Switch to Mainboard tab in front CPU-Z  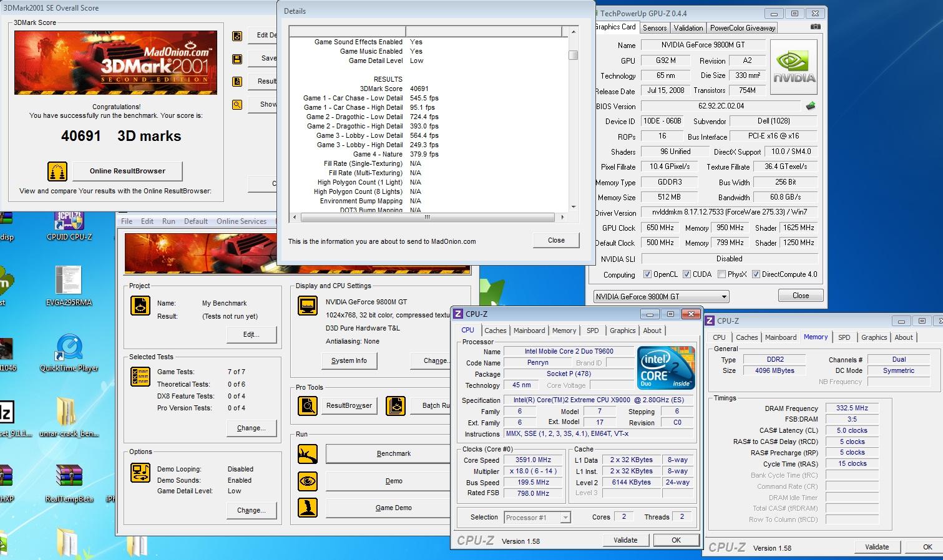pyautogui.click(x=529, y=331)
